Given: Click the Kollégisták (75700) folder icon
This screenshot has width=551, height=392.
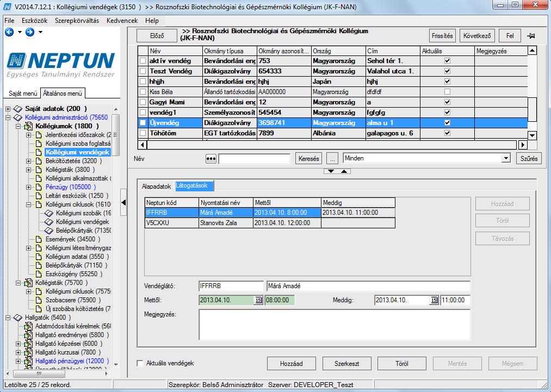Looking at the screenshot, I should pos(28,283).
